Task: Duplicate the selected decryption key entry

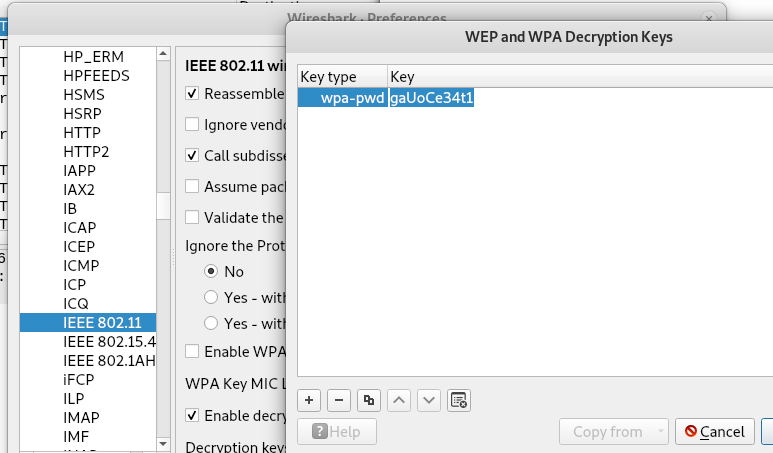Action: point(369,400)
